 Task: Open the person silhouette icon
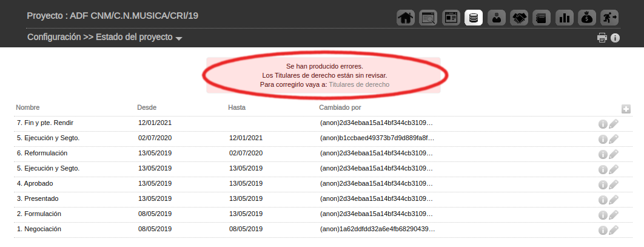(x=497, y=18)
